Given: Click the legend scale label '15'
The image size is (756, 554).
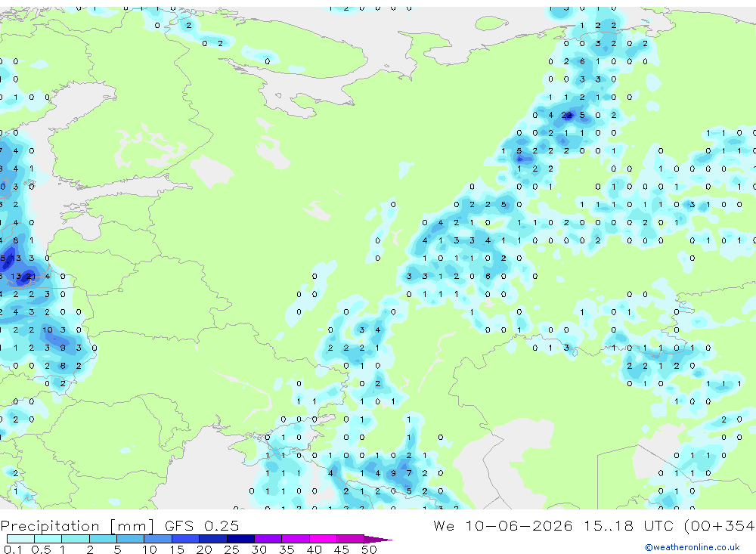Looking at the screenshot, I should (x=177, y=549).
